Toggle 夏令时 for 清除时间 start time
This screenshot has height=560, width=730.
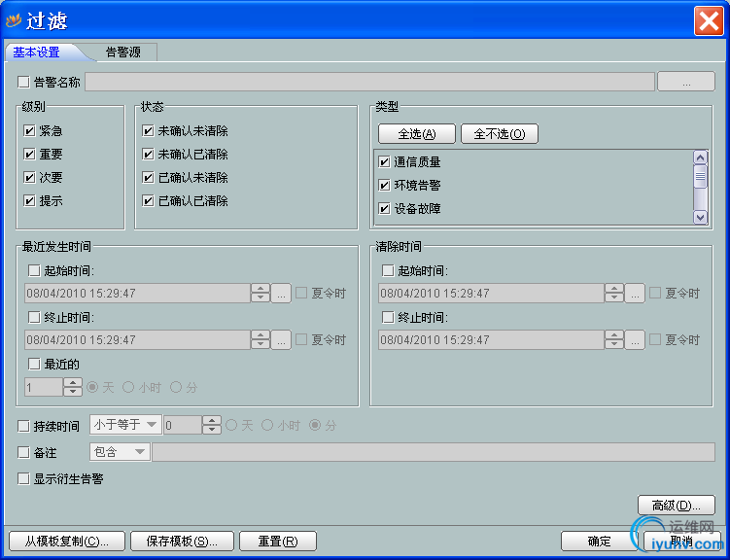[655, 294]
